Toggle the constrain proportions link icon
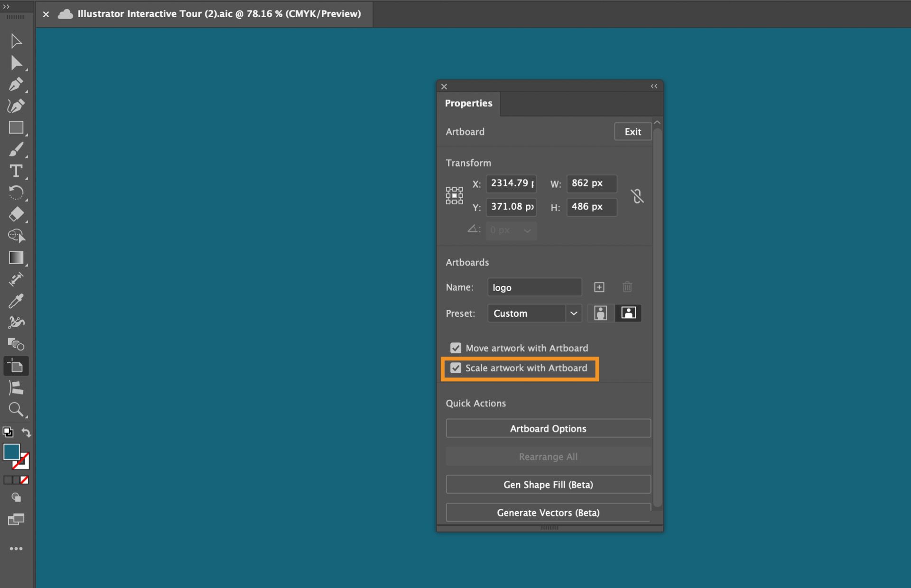 638,195
